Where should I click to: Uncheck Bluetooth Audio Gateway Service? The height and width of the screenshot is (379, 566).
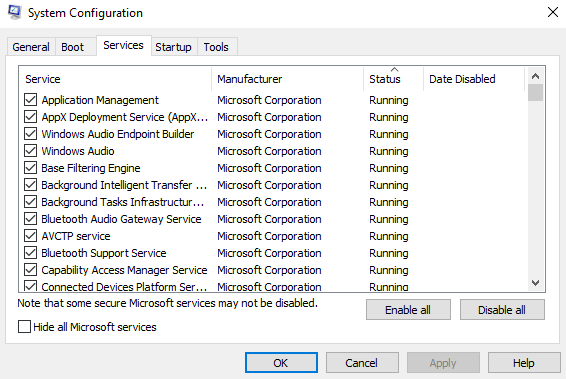tap(31, 219)
